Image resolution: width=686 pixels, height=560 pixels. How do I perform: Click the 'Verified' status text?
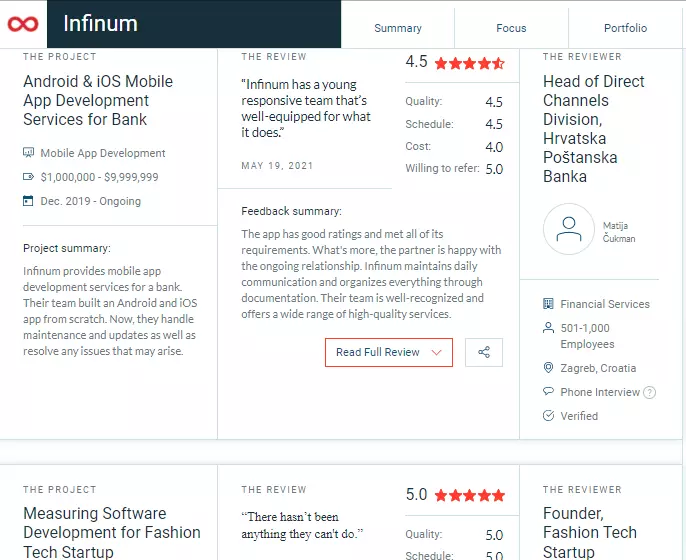click(x=579, y=416)
